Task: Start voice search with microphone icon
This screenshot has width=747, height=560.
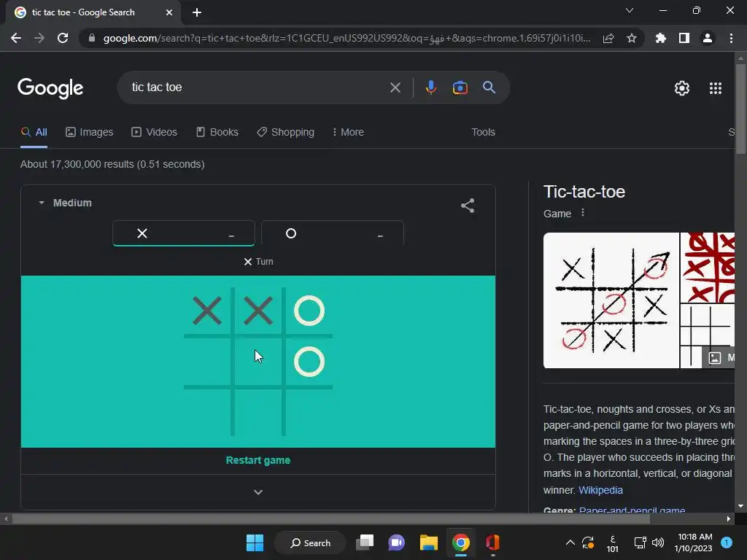Action: 430,87
